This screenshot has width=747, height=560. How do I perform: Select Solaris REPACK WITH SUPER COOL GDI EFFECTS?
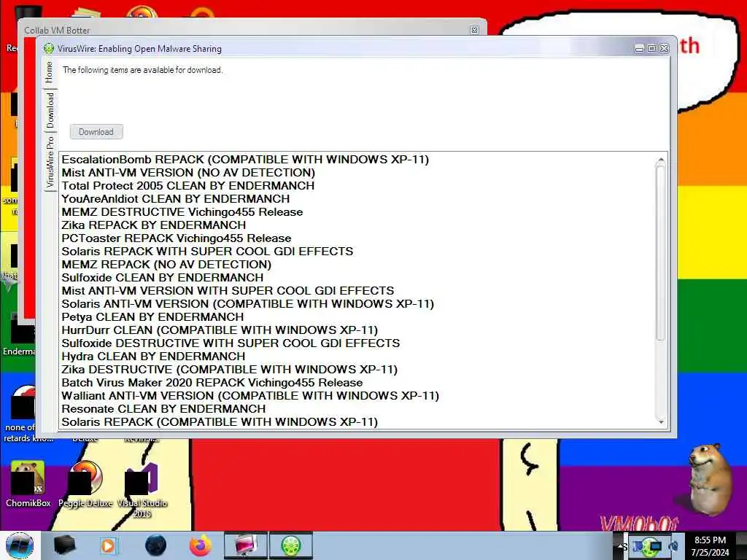click(207, 251)
